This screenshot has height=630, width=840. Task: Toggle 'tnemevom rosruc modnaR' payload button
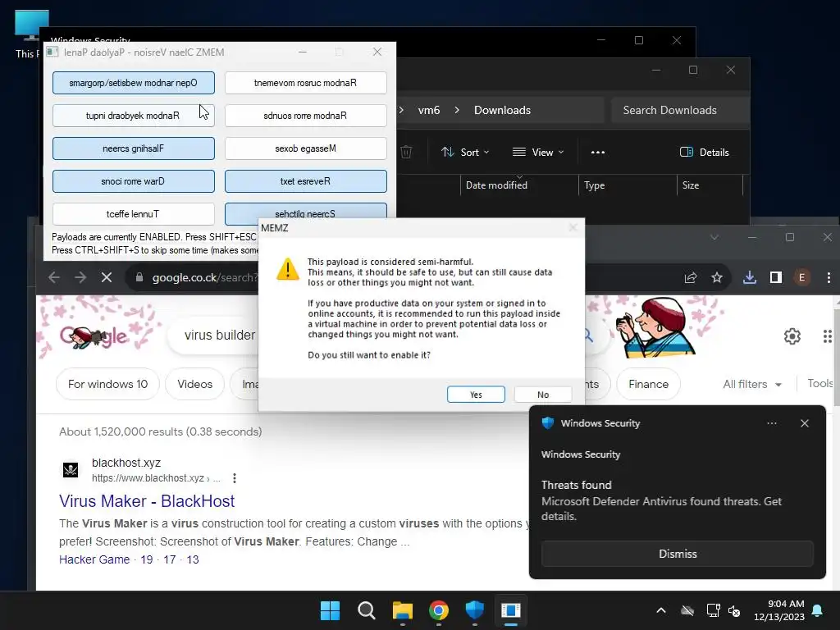point(305,83)
